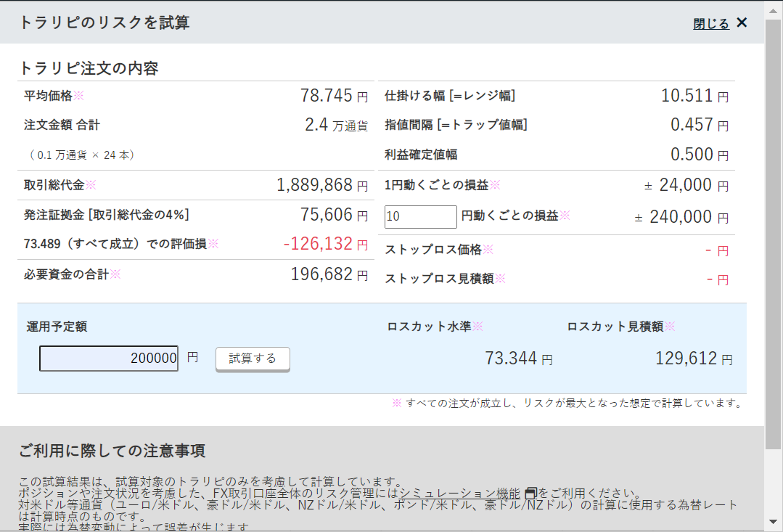This screenshot has width=783, height=532.
Task: Click the 閉じる link
Action: coord(711,23)
